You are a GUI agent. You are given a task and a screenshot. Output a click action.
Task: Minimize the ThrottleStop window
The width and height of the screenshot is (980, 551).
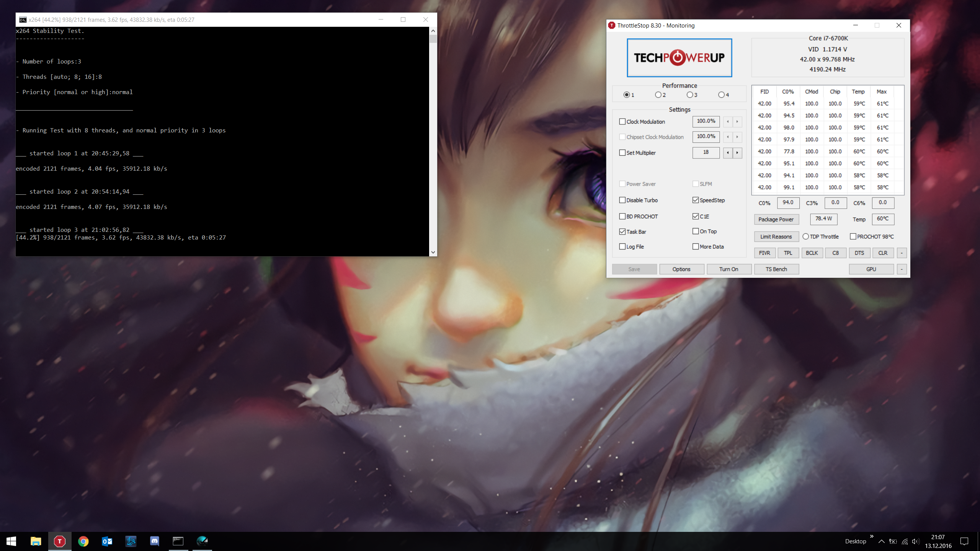tap(856, 25)
